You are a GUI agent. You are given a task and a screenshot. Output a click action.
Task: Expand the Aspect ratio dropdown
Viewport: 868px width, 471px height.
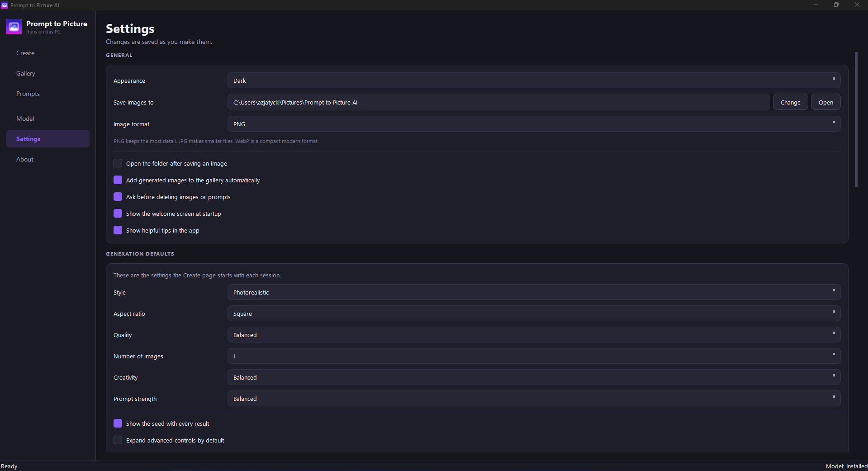click(x=534, y=314)
